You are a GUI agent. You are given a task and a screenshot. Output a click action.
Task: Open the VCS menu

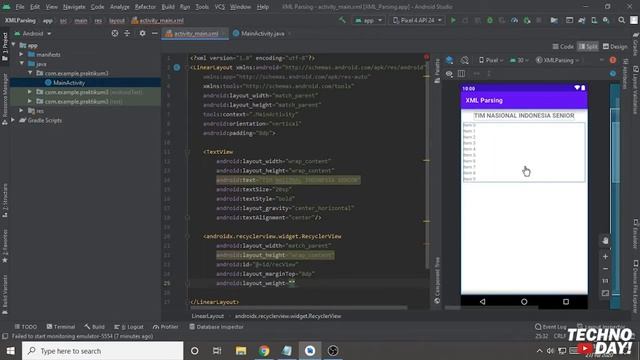coord(220,7)
